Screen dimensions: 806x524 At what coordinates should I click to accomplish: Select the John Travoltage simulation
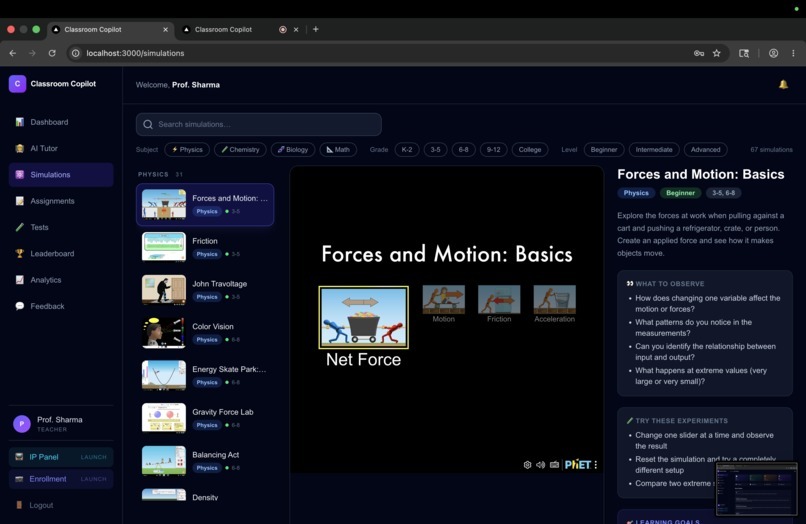(205, 290)
